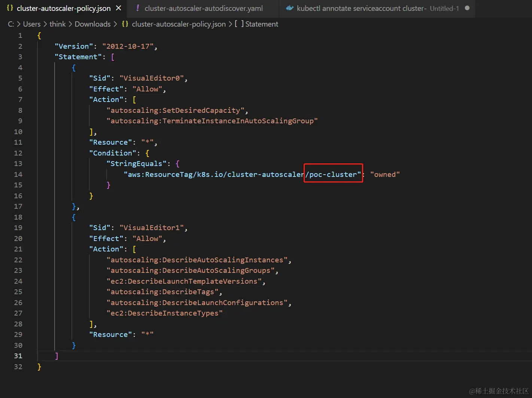Click poc-cluster text in line 14
Screen dimensions: 532x398
coord(333,175)
